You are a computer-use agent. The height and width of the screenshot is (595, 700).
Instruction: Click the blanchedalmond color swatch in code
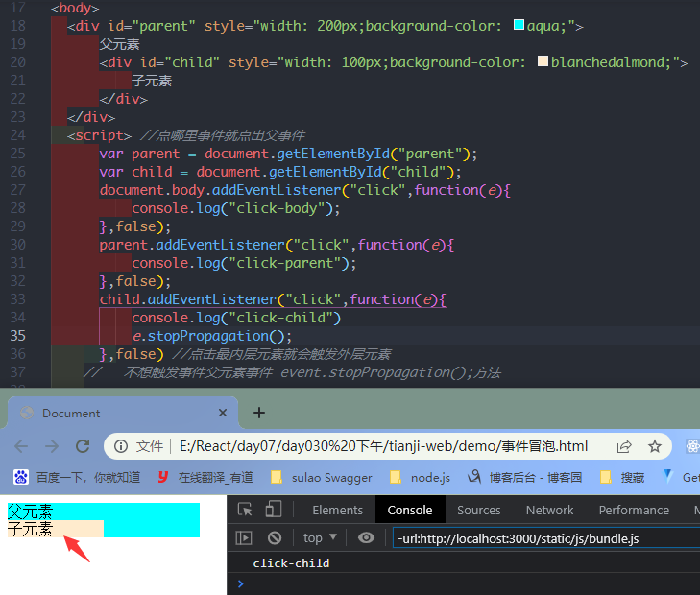click(x=543, y=60)
